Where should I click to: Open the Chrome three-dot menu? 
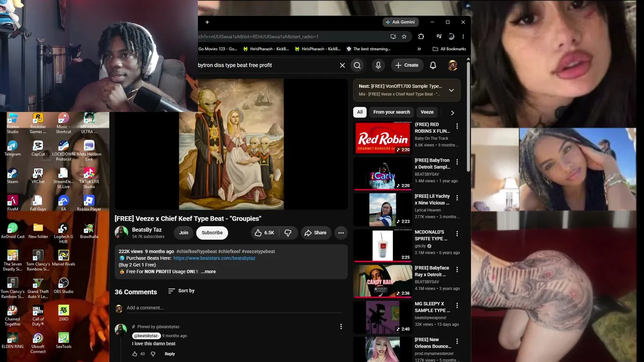pyautogui.click(x=463, y=36)
